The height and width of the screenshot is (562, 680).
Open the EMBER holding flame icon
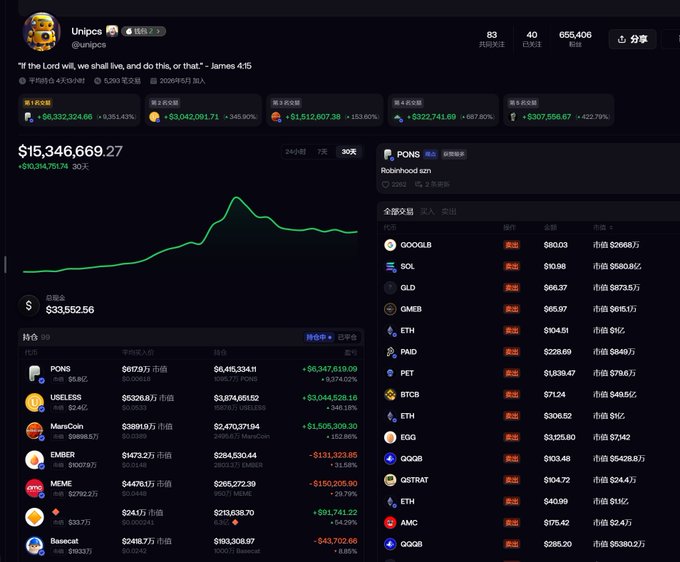click(x=35, y=459)
